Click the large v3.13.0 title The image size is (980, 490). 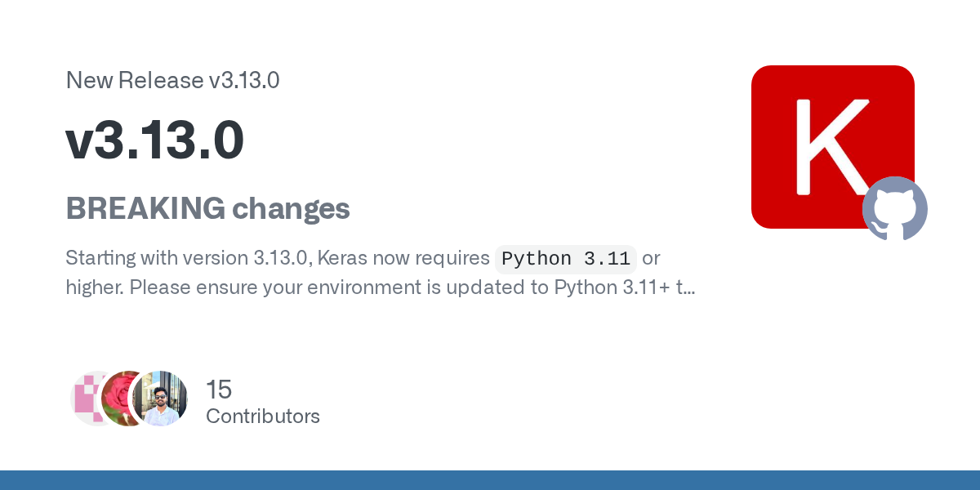155,140
